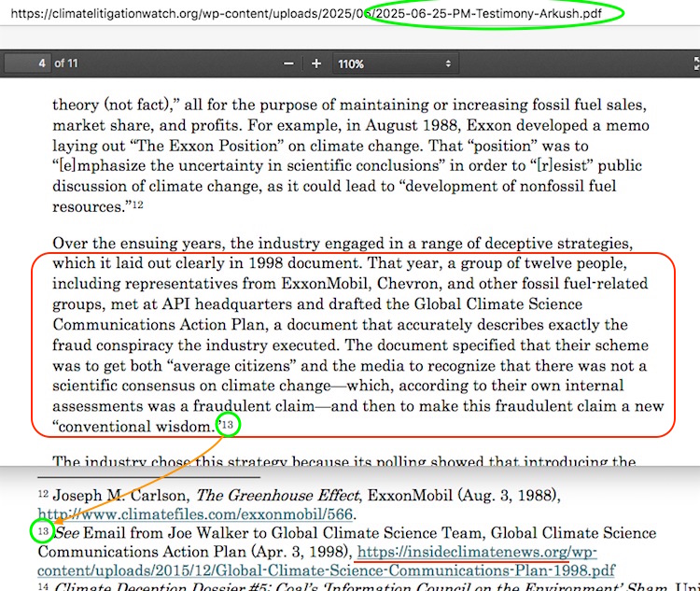The height and width of the screenshot is (591, 700).
Task: Click the presentation mode icon at toolbar right
Action: (694, 63)
